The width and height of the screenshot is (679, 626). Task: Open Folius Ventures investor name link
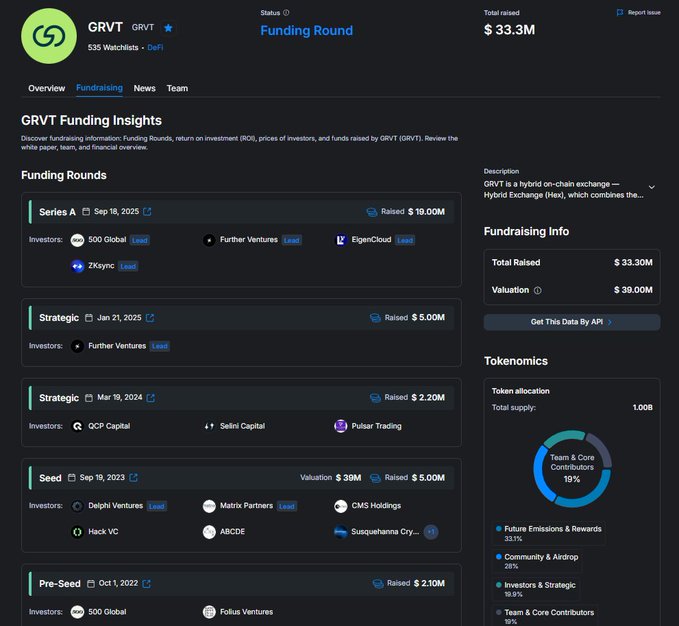coord(246,612)
